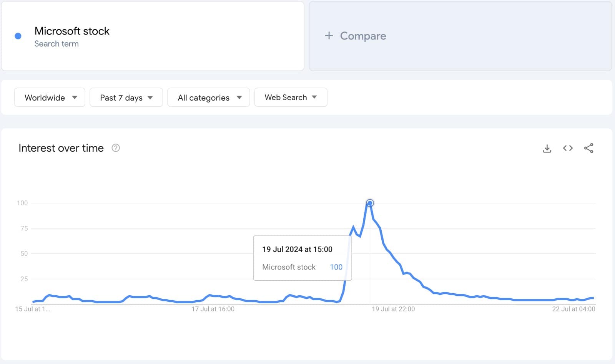Screen dimensions: 615x364
Task: Click the 19 Jul at 22:00 axis label
Action: [393, 309]
